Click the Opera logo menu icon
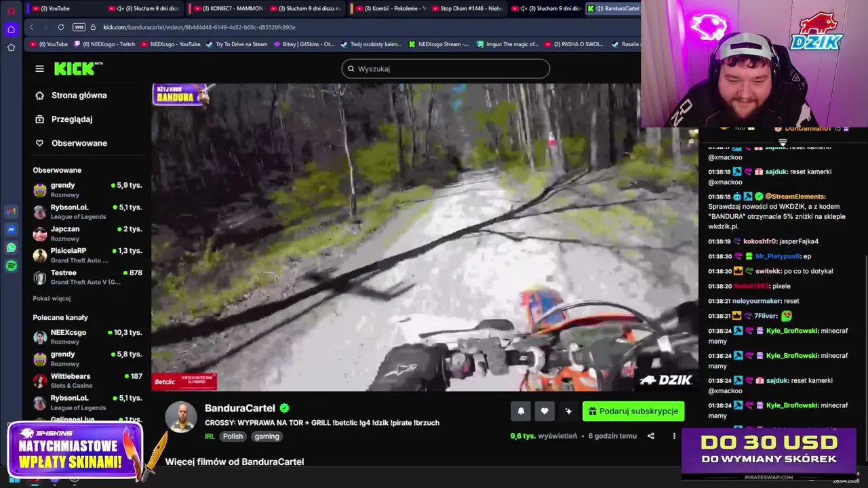 11,11
